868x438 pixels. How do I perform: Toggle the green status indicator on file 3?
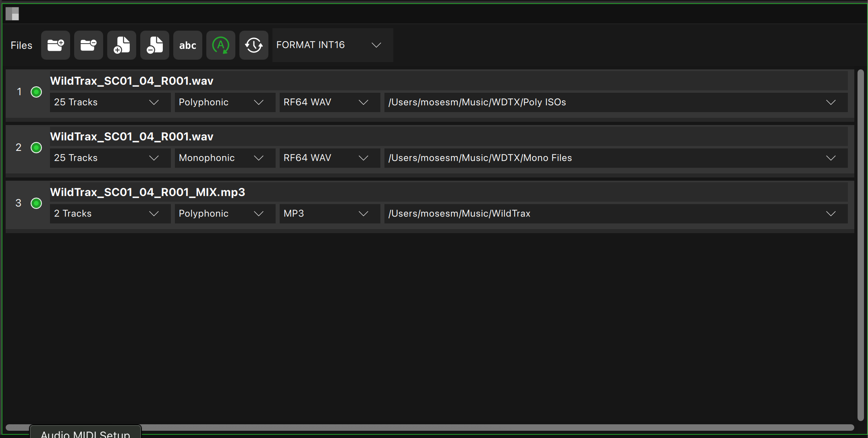[36, 203]
